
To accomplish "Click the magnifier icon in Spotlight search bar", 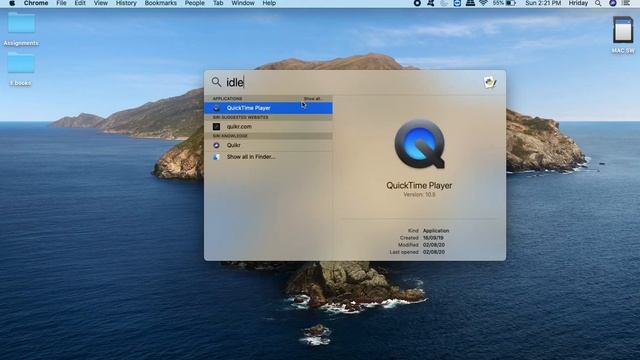I will point(216,82).
